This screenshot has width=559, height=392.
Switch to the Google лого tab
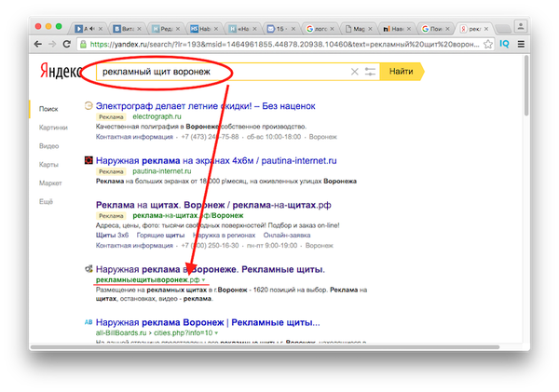point(319,29)
